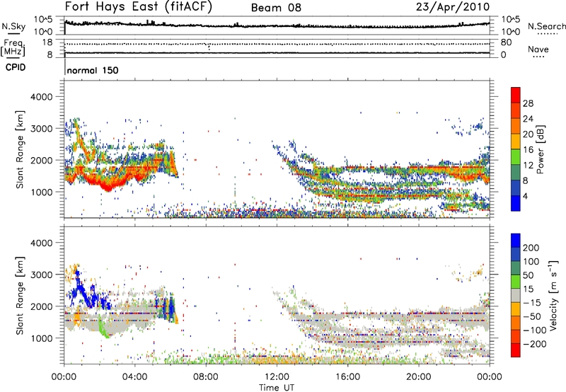Click the -100 label on velocity colorbar
Screen dimensions: 566x392
533,330
